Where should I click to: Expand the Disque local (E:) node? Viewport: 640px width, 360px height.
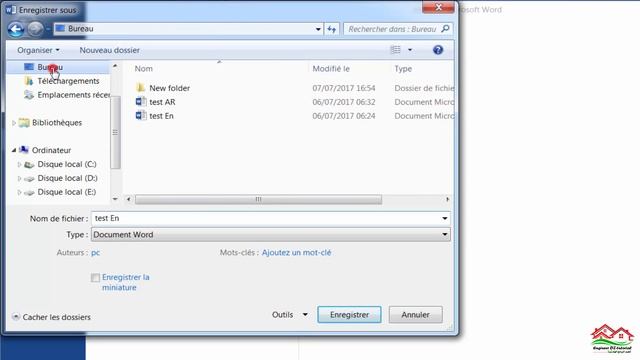pyautogui.click(x=19, y=192)
